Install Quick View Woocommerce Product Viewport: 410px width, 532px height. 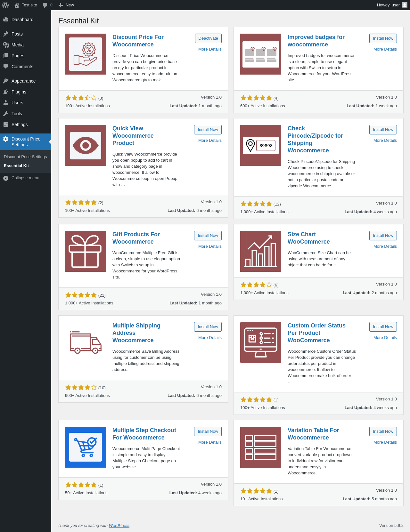tap(208, 130)
